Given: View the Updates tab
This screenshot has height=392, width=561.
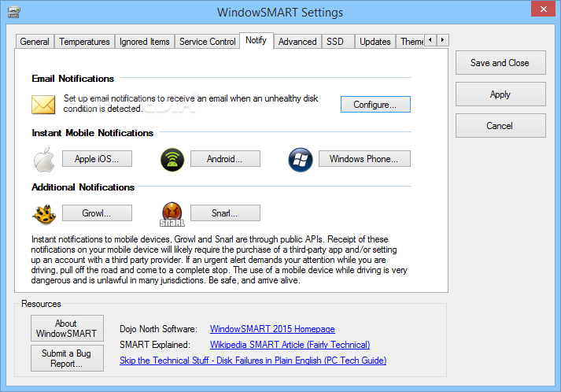Looking at the screenshot, I should (375, 42).
